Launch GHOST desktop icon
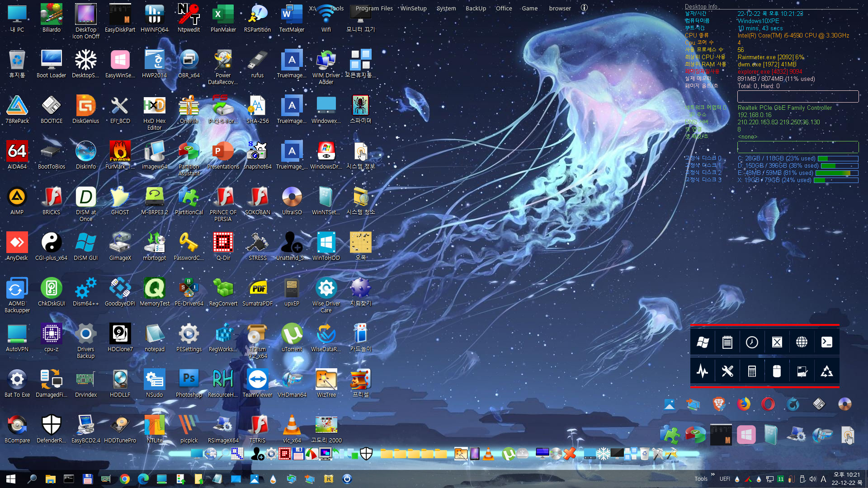 [120, 201]
